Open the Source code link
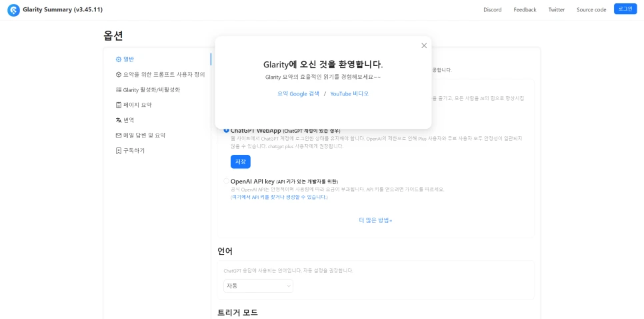The height and width of the screenshot is (319, 644). pos(591,10)
